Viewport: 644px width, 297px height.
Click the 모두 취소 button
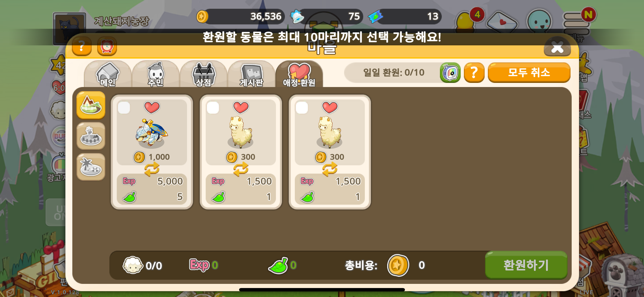tap(529, 73)
